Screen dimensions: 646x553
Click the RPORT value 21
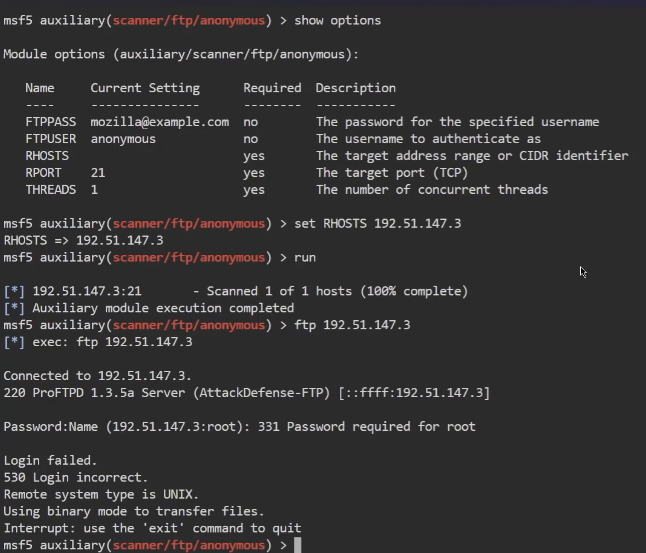[98, 173]
